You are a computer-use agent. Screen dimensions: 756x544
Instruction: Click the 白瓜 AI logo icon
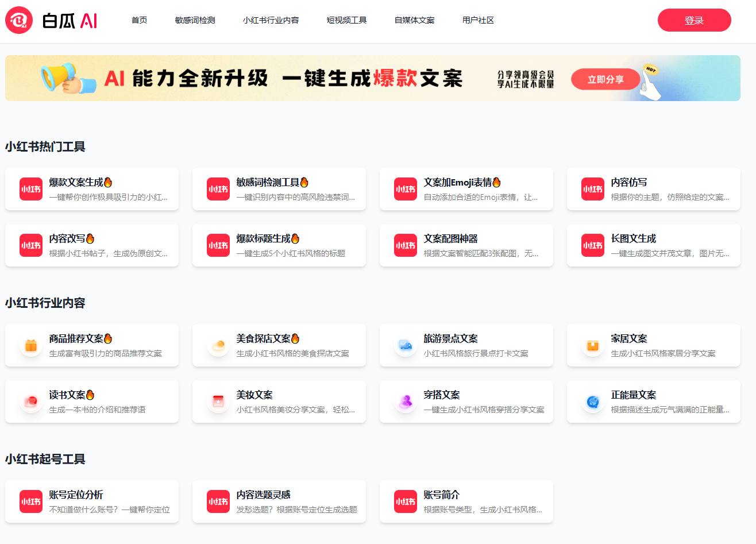point(19,21)
